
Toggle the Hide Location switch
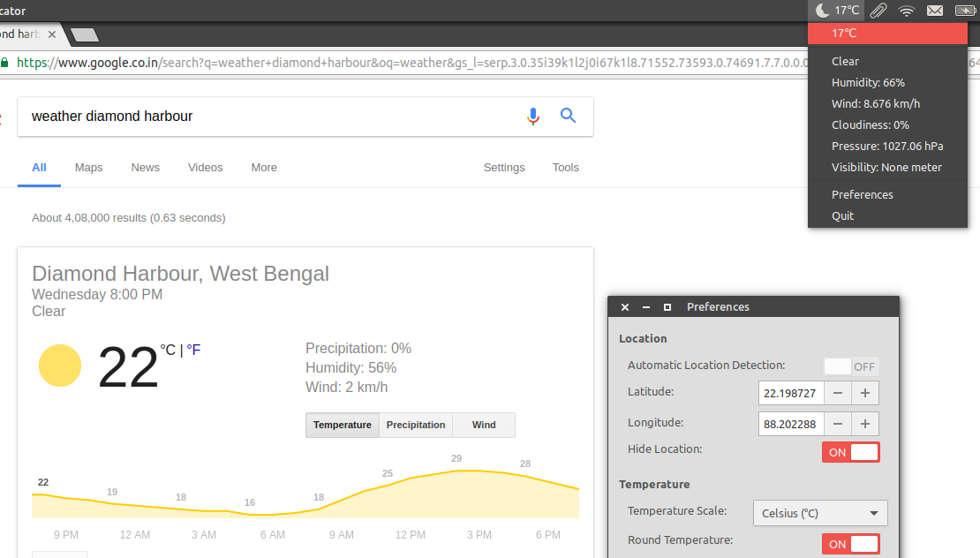[x=851, y=452]
